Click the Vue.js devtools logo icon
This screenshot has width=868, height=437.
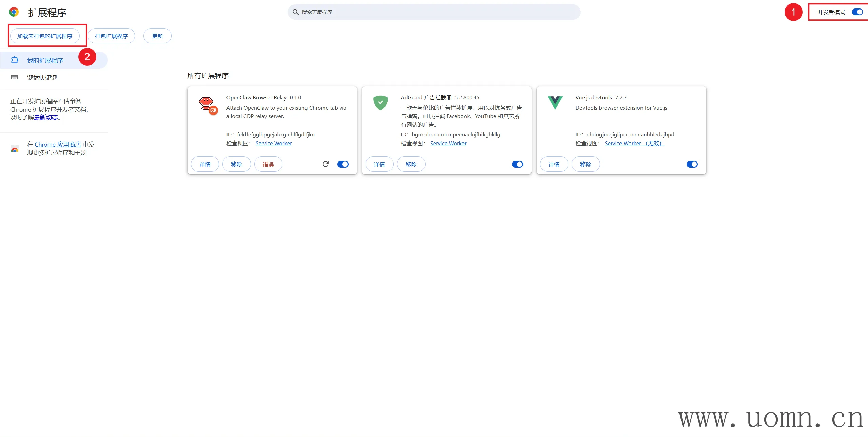pyautogui.click(x=555, y=102)
